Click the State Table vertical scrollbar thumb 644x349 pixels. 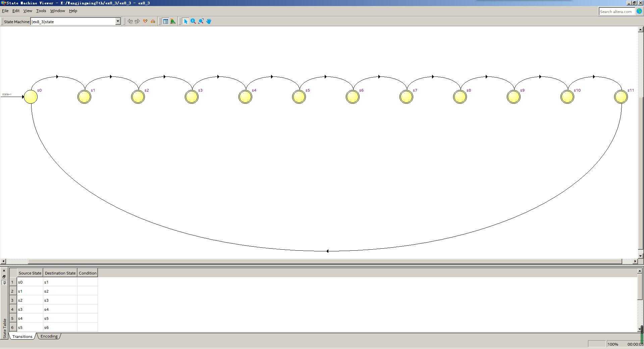click(640, 287)
